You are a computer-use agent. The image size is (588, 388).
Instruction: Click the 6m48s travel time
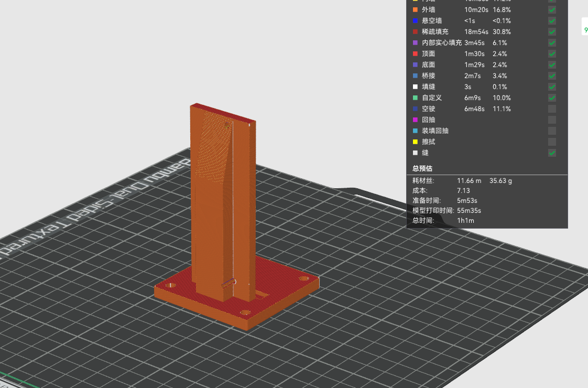point(474,109)
